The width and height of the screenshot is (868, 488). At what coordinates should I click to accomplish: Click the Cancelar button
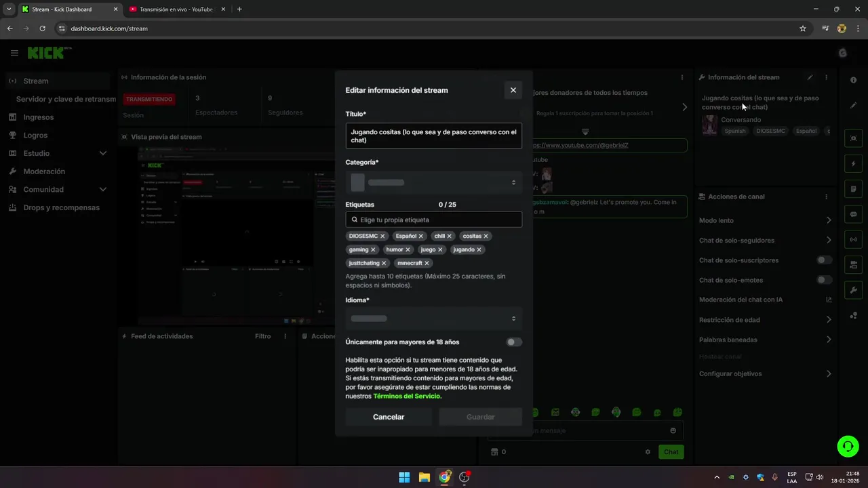tap(389, 417)
